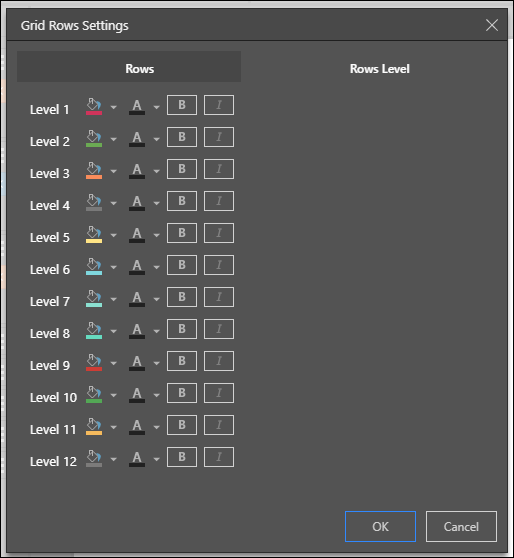Click the Level 12 fill color bucket icon
Viewport: 514px width, 558px height.
[x=94, y=459]
